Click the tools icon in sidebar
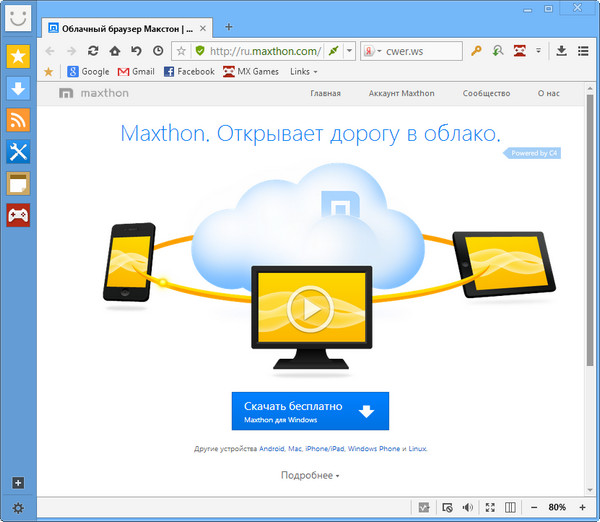The image size is (600, 522). 18,152
